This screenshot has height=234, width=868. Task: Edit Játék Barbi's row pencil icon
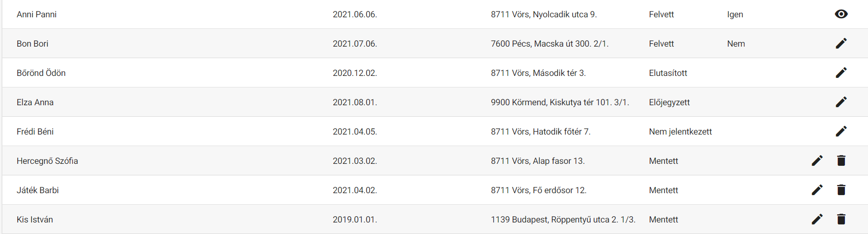(x=817, y=190)
